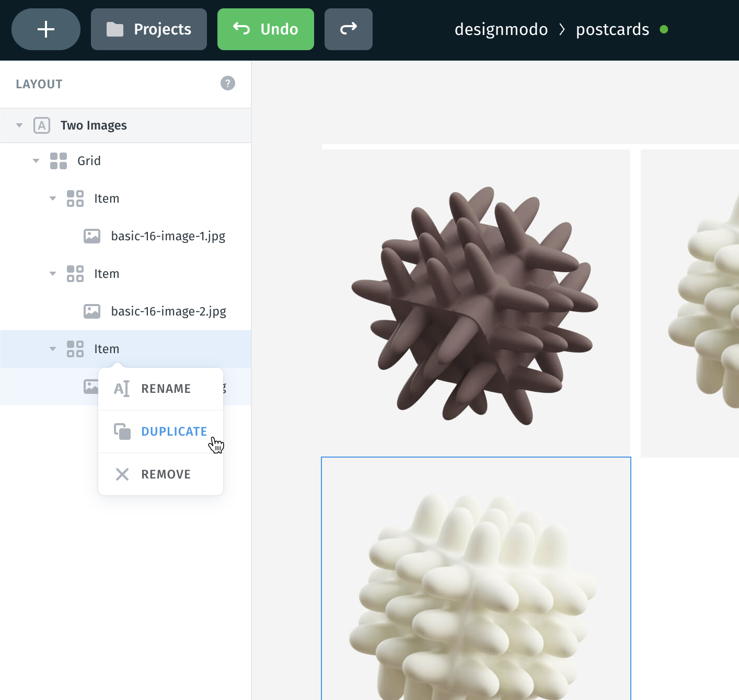Collapse the Item above basic-16-image-1.jpg
Image resolution: width=739 pixels, height=700 pixels.
[53, 199]
